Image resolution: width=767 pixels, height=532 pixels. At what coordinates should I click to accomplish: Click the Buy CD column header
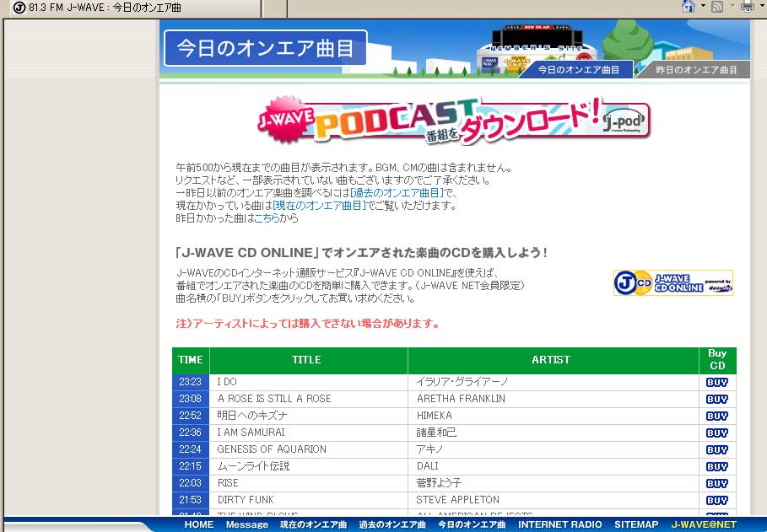(x=717, y=360)
